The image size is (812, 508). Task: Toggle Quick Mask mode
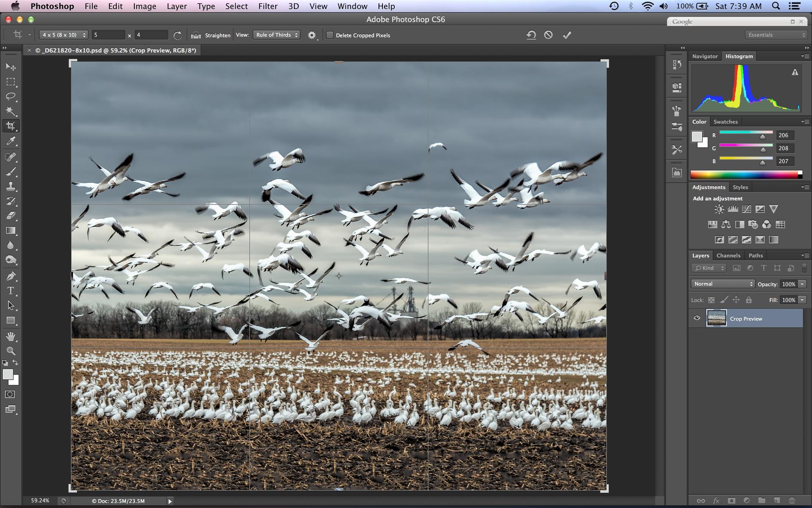coord(10,394)
